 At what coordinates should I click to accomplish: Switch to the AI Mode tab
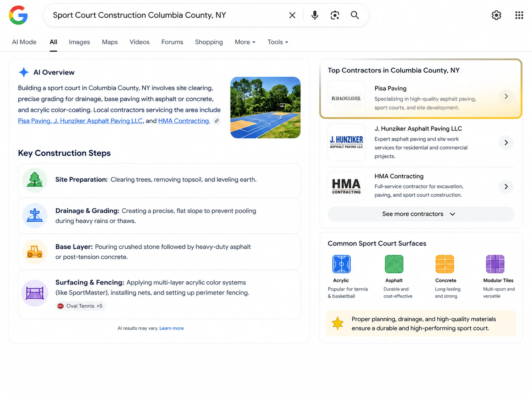pyautogui.click(x=24, y=42)
